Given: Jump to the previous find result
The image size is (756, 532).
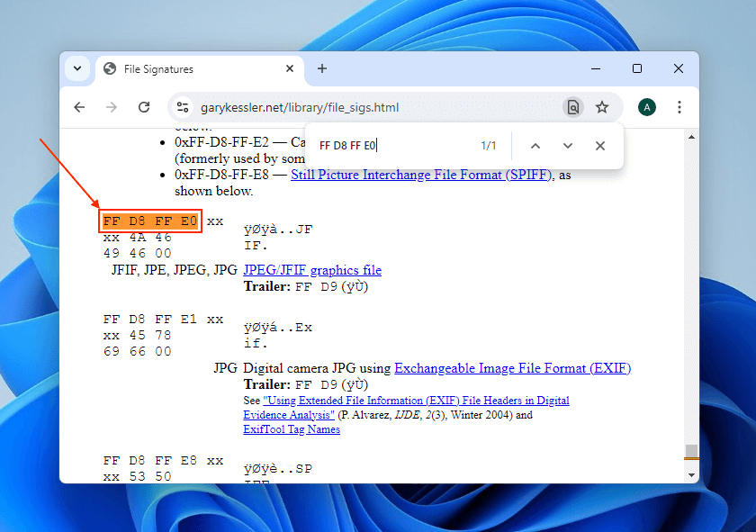Looking at the screenshot, I should [535, 146].
